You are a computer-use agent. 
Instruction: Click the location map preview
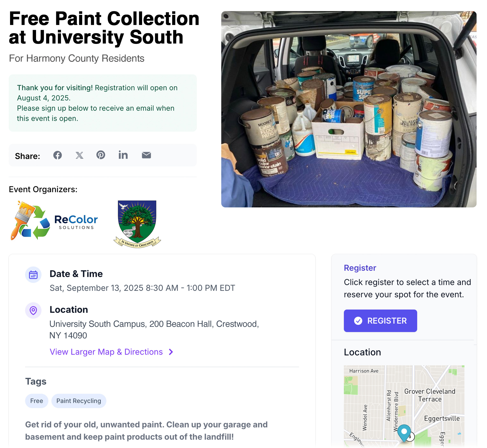(404, 406)
